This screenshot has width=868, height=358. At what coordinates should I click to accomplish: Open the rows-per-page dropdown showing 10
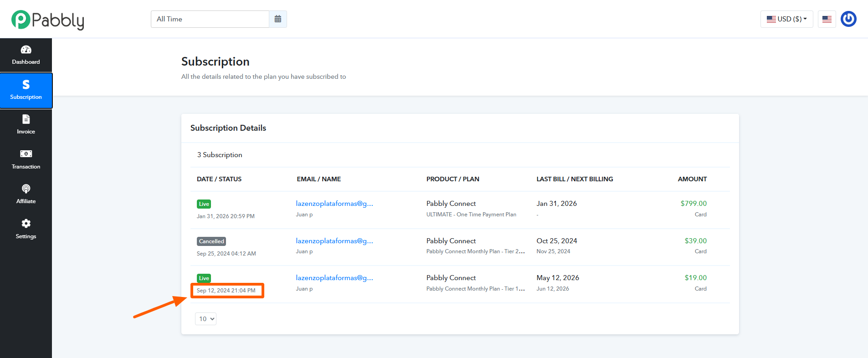pyautogui.click(x=205, y=319)
